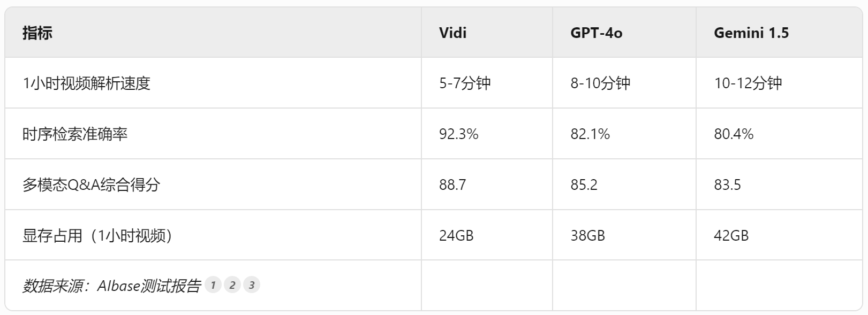The image size is (868, 315).
Task: Select GPT-4o's 85.2 score cell
Action: click(x=584, y=185)
